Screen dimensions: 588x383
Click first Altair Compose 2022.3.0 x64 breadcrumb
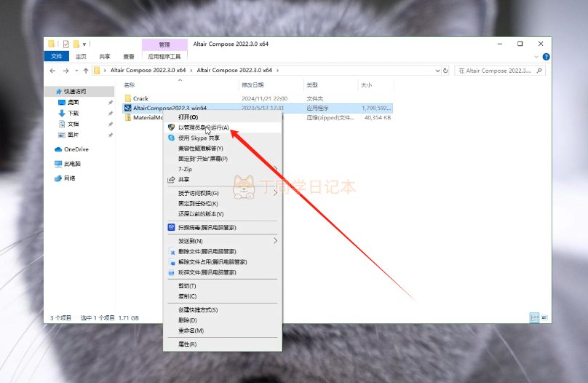click(148, 70)
